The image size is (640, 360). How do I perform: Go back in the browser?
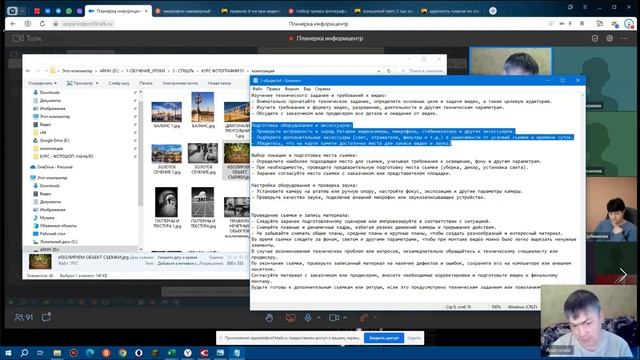coord(13,24)
